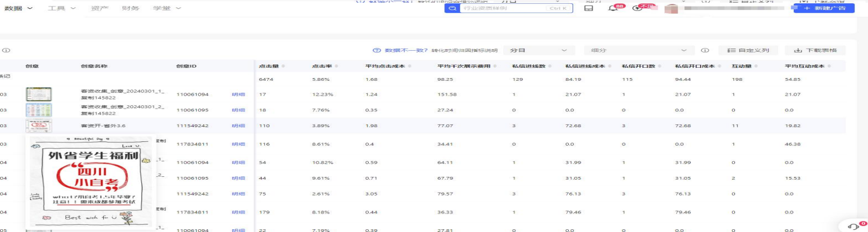Open 明细 for the row with 44 clicks
Viewport: 868px width, 232px height.
tap(238, 178)
